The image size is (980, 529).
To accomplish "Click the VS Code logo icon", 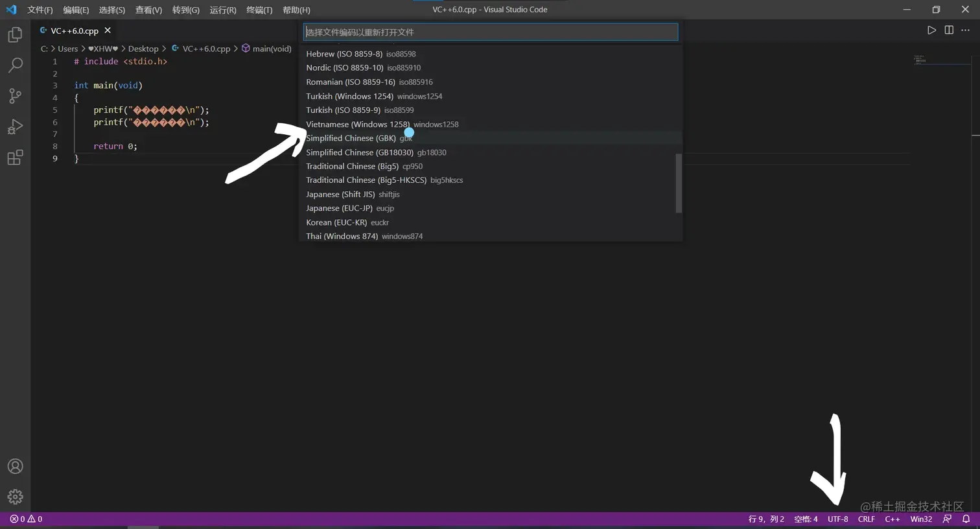I will click(x=11, y=10).
